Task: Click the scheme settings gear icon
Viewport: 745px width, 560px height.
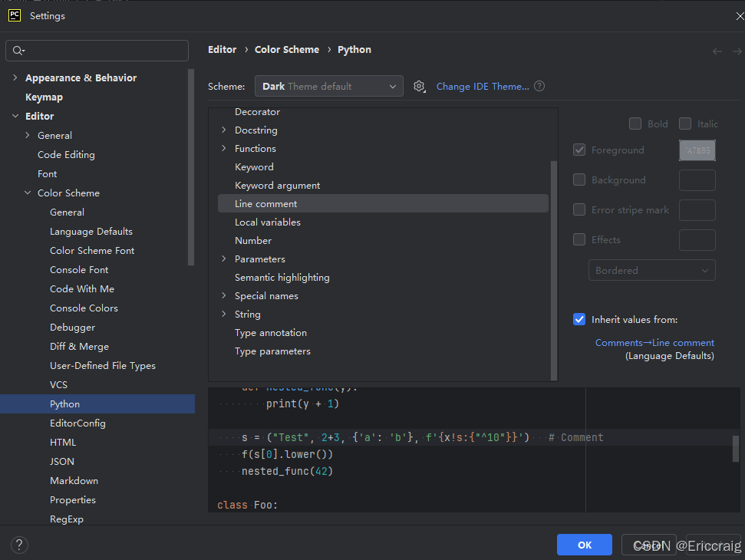Action: 419,87
